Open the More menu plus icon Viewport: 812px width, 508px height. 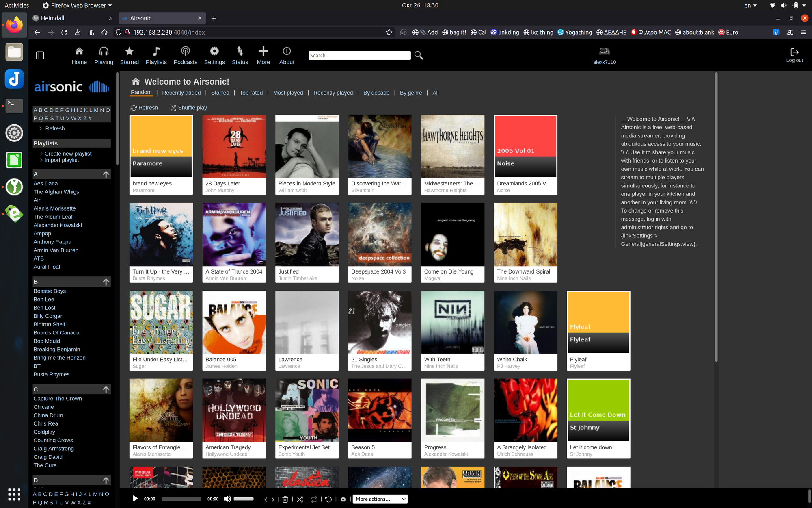coord(263,51)
